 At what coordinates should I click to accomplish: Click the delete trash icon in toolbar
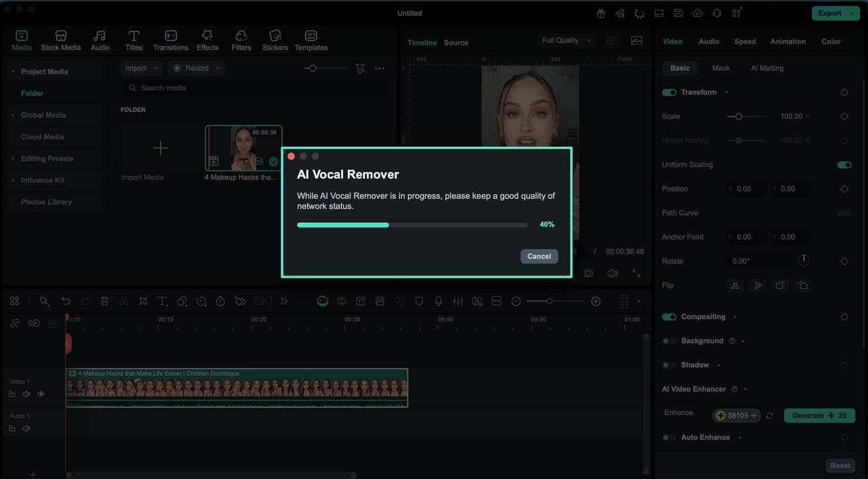tap(104, 302)
